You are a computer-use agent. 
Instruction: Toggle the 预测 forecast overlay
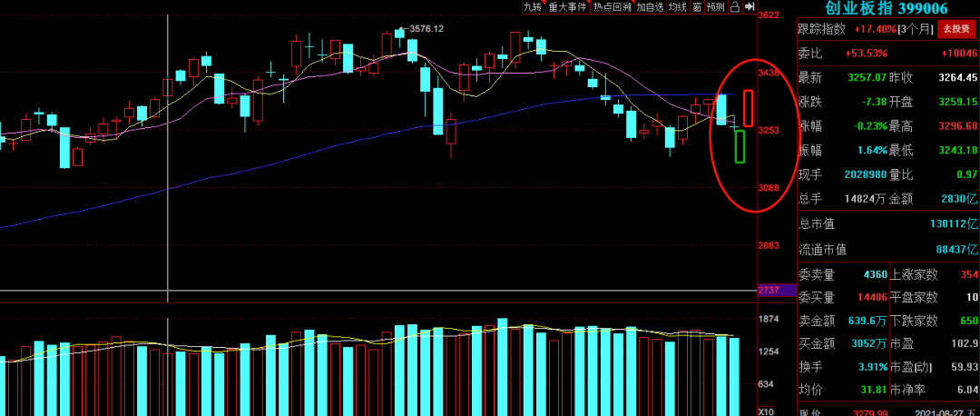click(x=716, y=7)
